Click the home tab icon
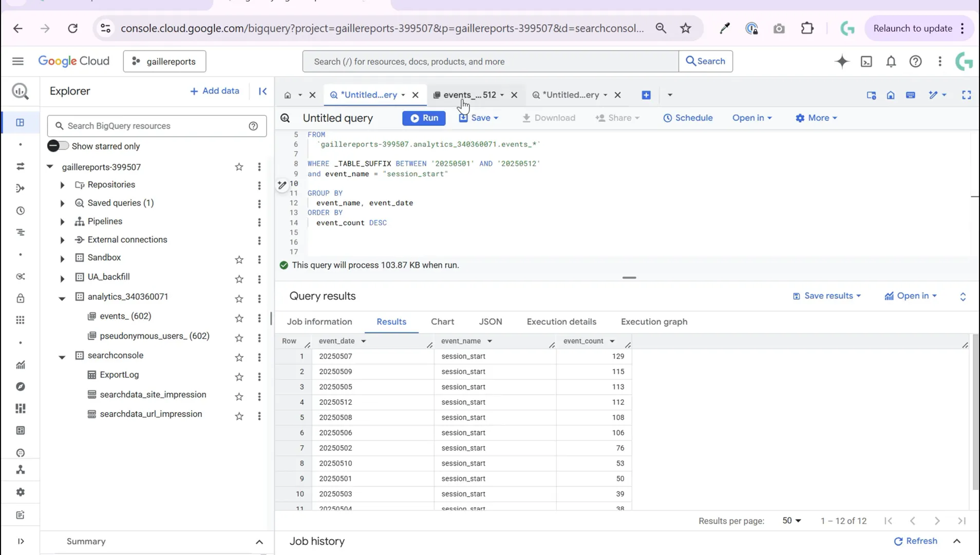Screen dimensions: 980x555 click(288, 95)
